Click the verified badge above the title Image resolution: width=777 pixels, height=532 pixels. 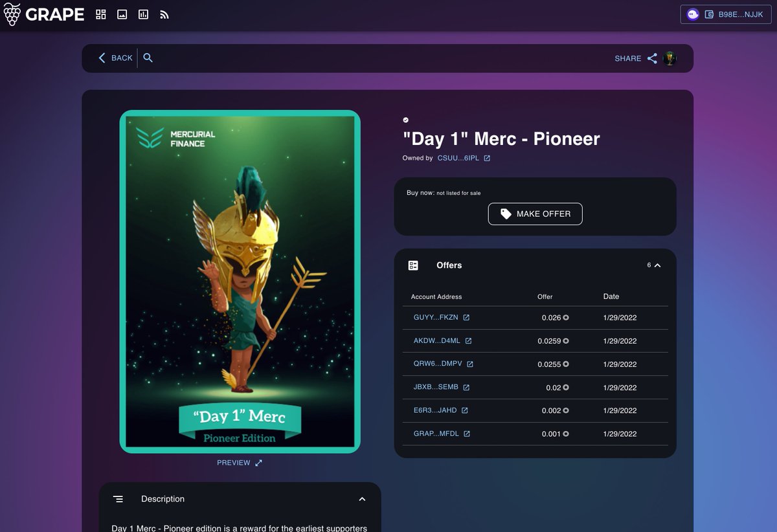click(x=406, y=120)
